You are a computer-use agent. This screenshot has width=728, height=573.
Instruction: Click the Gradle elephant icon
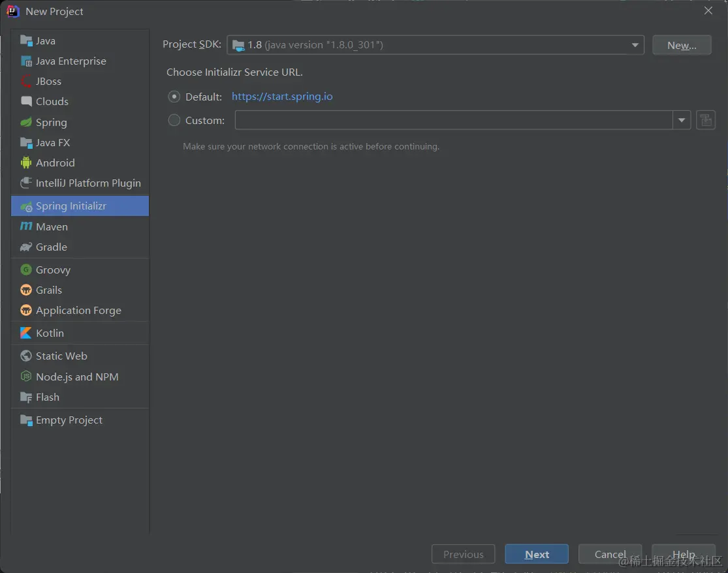(26, 247)
